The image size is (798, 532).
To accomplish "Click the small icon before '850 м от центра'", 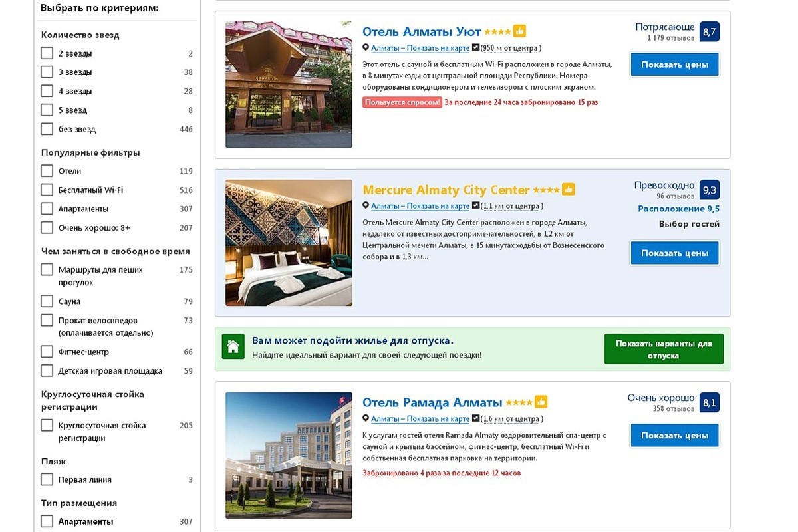I will [475, 48].
